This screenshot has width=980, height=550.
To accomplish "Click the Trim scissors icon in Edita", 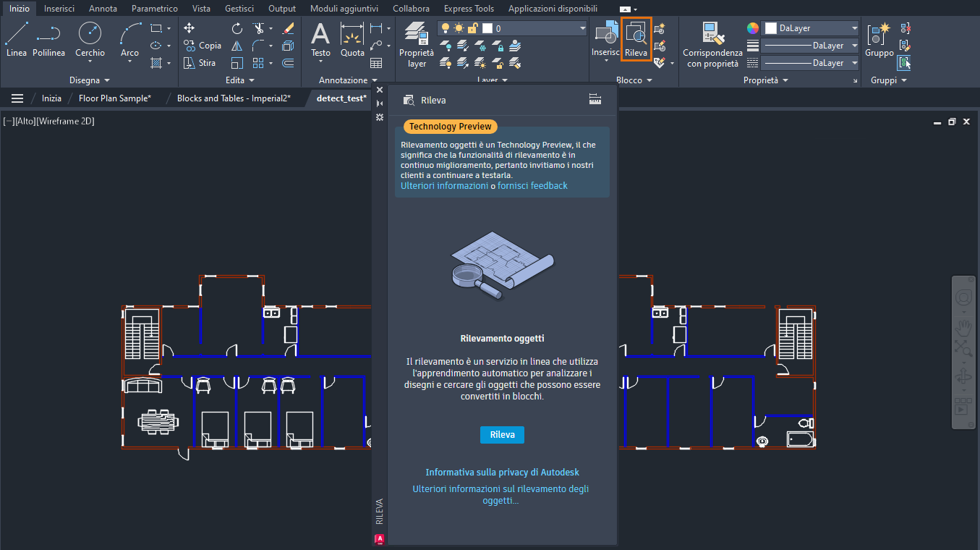I will point(258,28).
